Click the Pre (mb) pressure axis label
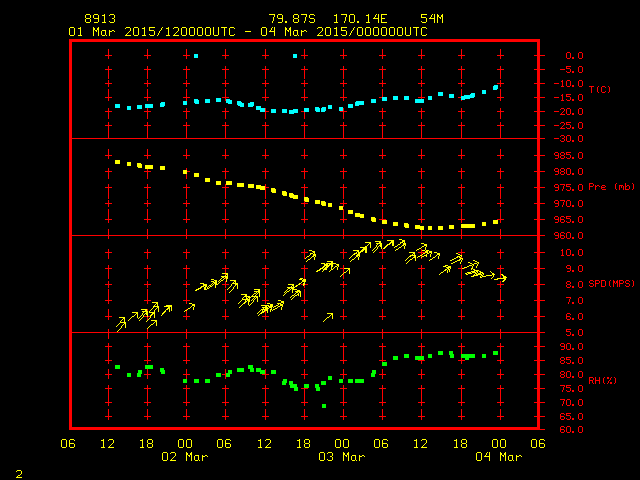 (611, 187)
